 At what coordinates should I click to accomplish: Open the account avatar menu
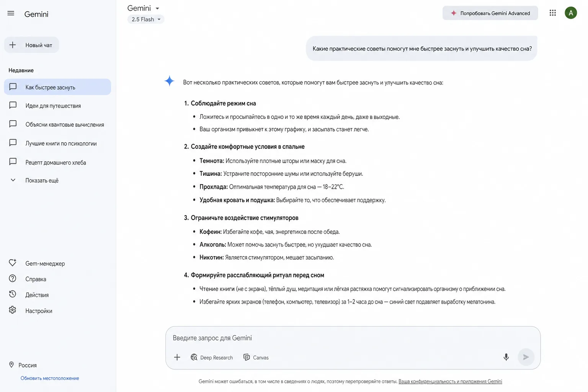pos(571,13)
